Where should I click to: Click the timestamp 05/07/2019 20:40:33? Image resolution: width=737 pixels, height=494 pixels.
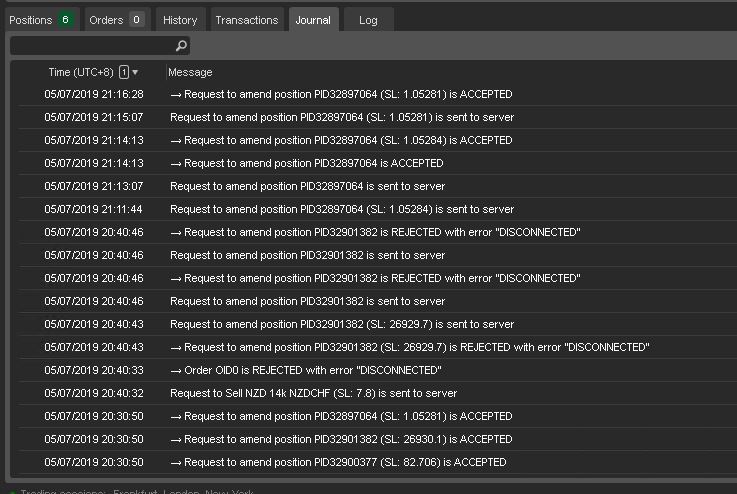tap(94, 370)
